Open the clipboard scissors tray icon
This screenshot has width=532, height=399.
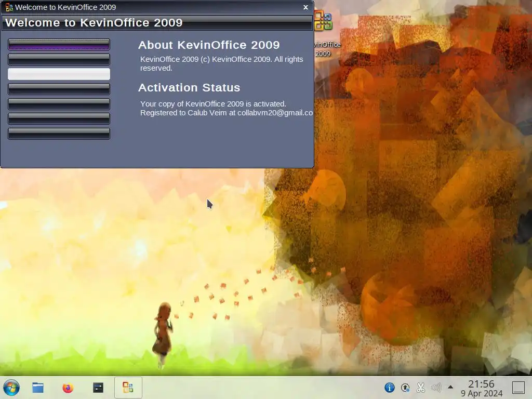click(421, 387)
